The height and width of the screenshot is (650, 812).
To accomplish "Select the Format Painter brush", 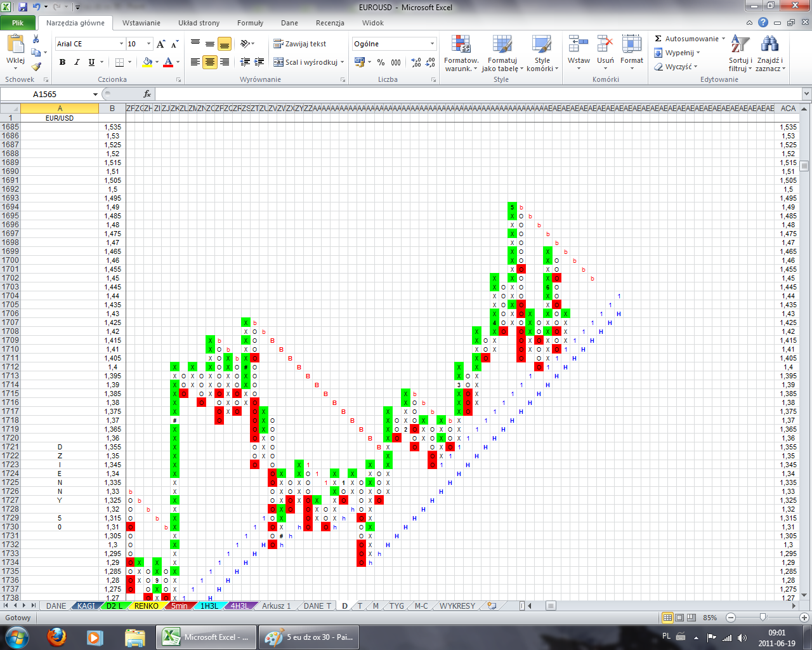I will click(36, 66).
